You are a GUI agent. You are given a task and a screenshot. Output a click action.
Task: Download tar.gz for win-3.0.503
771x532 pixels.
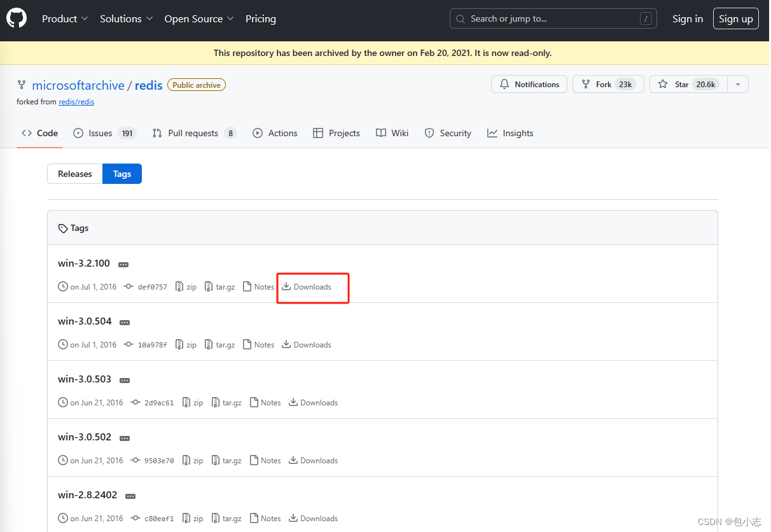[226, 403]
